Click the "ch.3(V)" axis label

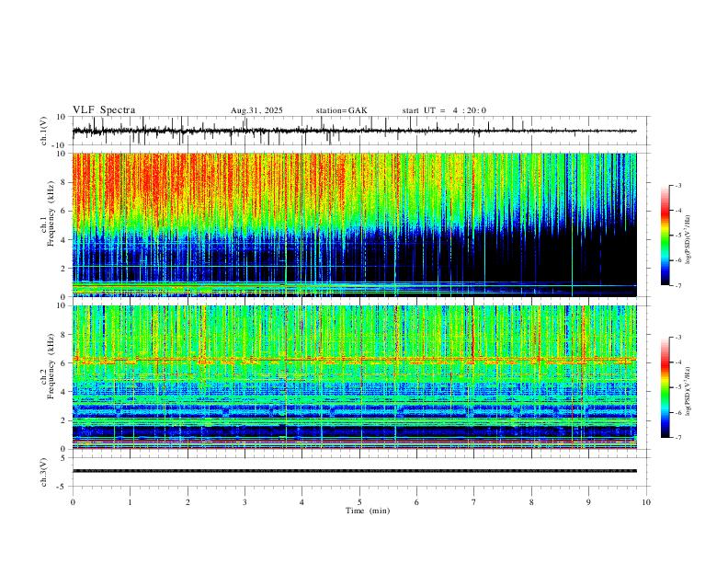click(x=44, y=472)
